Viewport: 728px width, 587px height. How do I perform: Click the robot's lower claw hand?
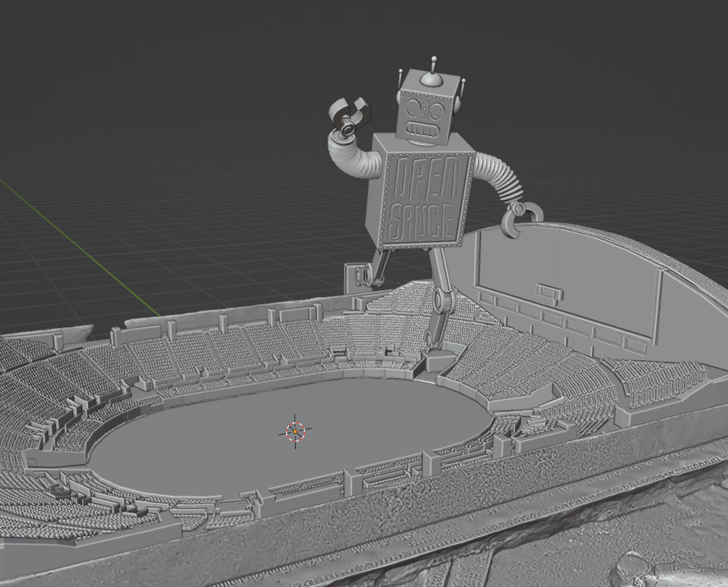click(x=520, y=219)
